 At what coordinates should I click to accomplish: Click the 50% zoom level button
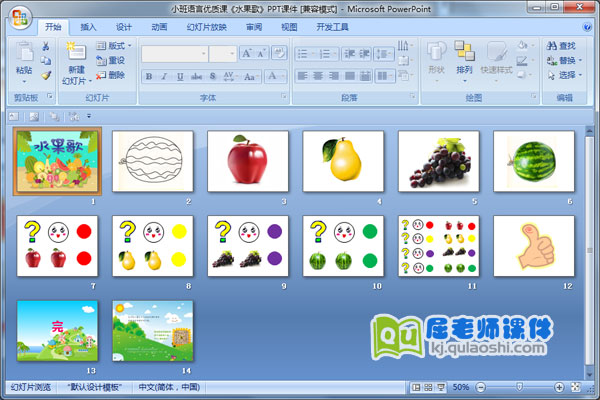click(460, 387)
